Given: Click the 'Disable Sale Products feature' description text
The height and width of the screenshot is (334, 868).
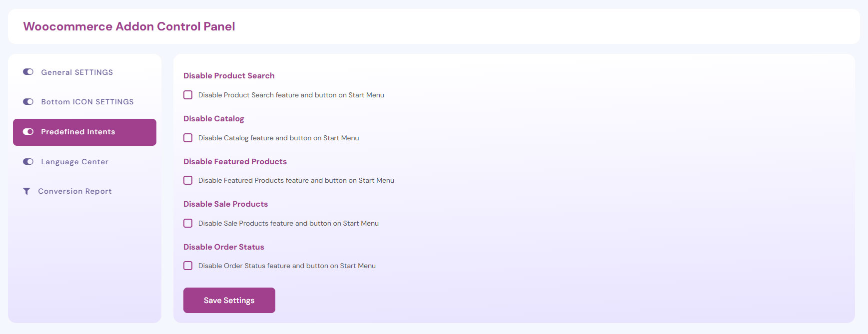Looking at the screenshot, I should (x=288, y=223).
